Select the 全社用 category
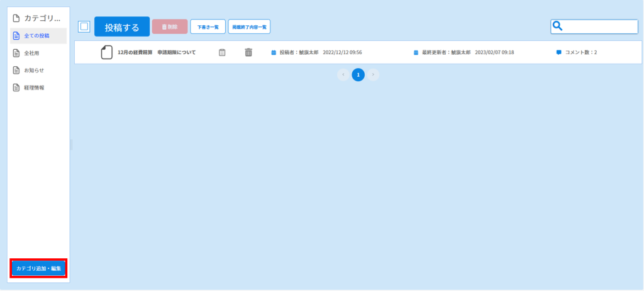The height and width of the screenshot is (291, 644). coord(38,53)
